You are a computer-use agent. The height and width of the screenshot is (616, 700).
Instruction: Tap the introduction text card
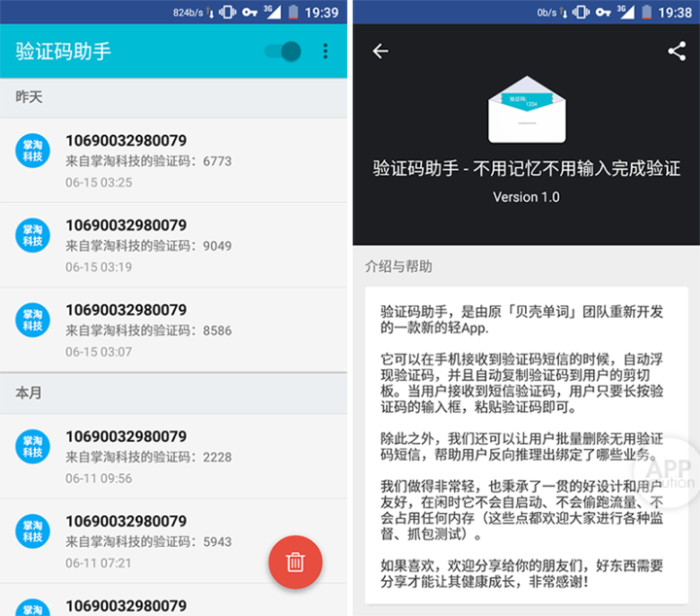pos(526,445)
